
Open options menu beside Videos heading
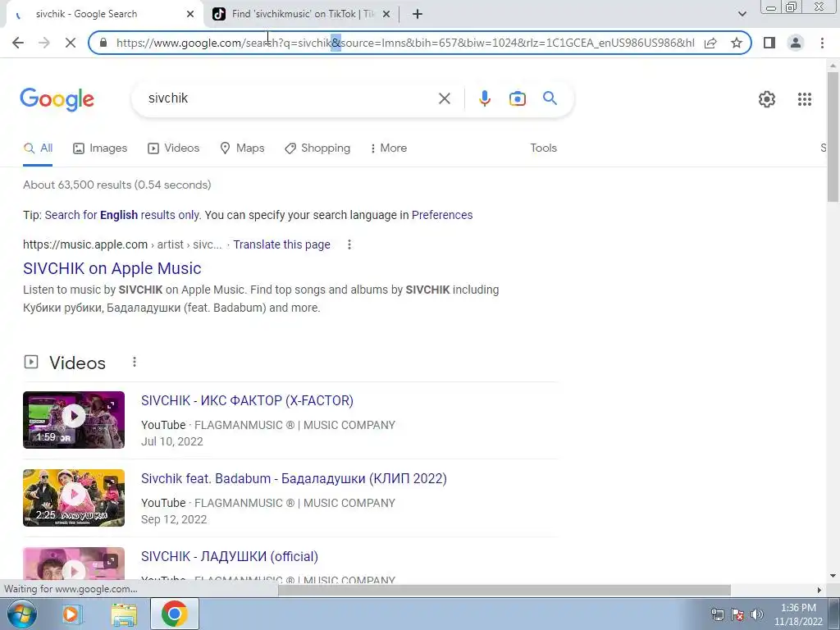pos(135,362)
